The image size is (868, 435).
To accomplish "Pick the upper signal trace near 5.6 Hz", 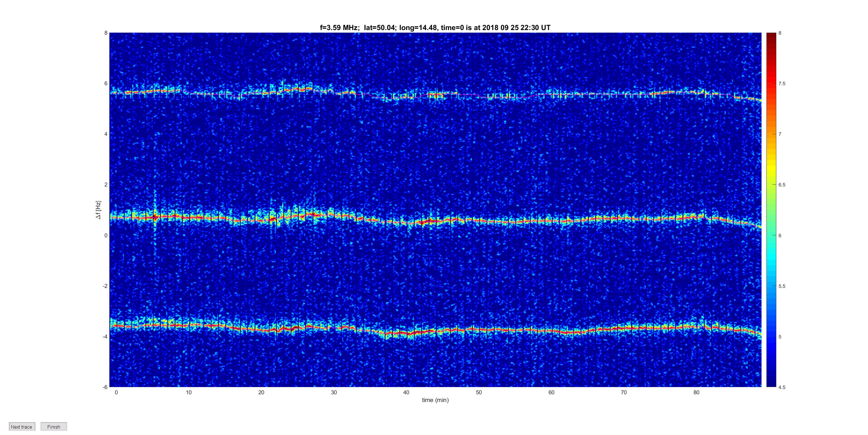I will click(435, 94).
